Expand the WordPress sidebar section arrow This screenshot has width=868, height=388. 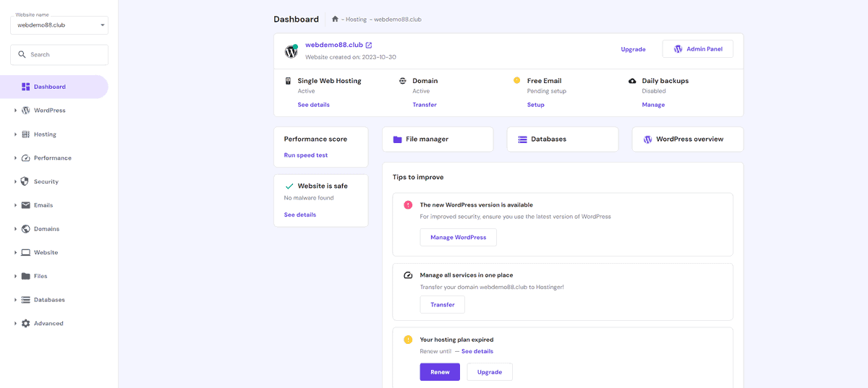coord(15,111)
